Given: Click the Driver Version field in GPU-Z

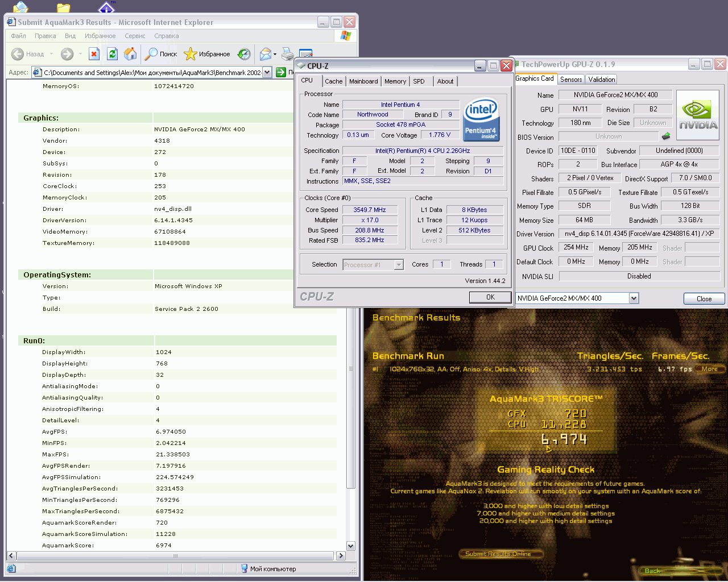Looking at the screenshot, I should (639, 234).
